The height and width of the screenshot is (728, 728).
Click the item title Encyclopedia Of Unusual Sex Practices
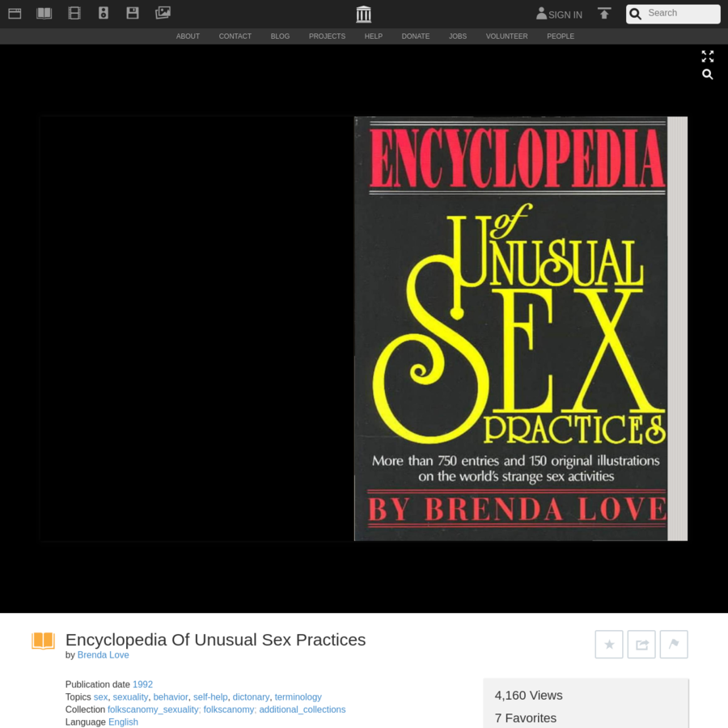click(x=215, y=640)
